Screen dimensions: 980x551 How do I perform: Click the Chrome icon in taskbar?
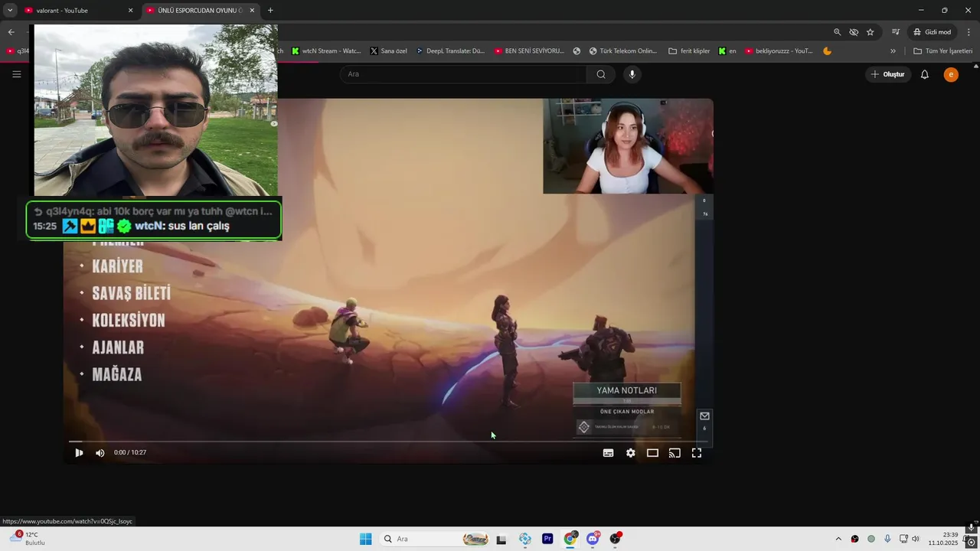point(570,539)
